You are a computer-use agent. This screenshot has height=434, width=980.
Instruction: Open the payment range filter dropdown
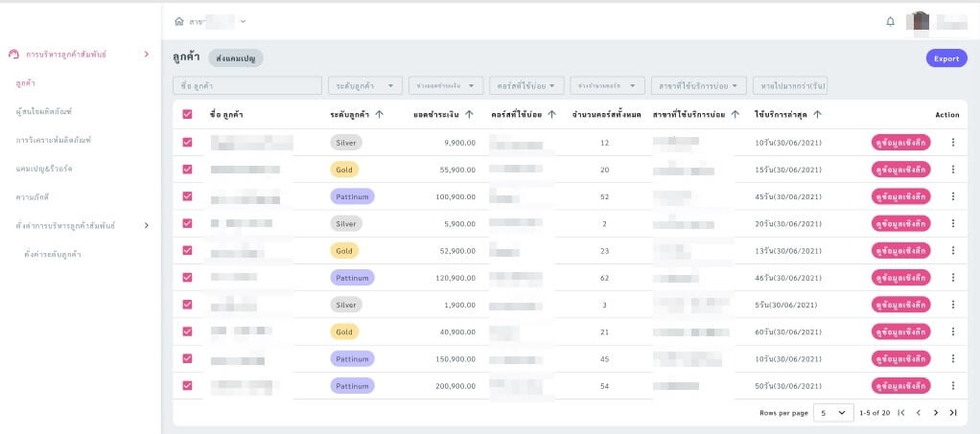coord(446,85)
